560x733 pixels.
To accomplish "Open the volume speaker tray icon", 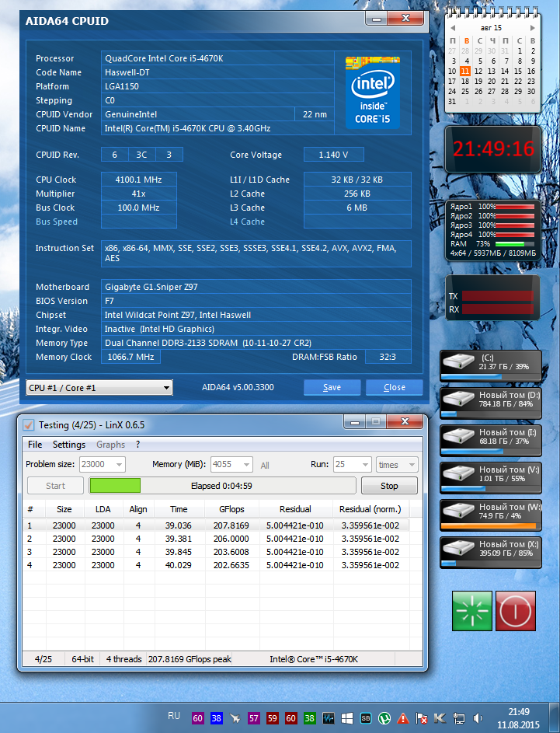I will pyautogui.click(x=478, y=718).
